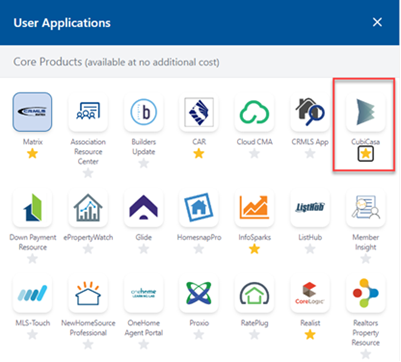Viewport: 401px width, 362px height.
Task: Open the InfoSparks chart icon
Action: click(x=255, y=207)
